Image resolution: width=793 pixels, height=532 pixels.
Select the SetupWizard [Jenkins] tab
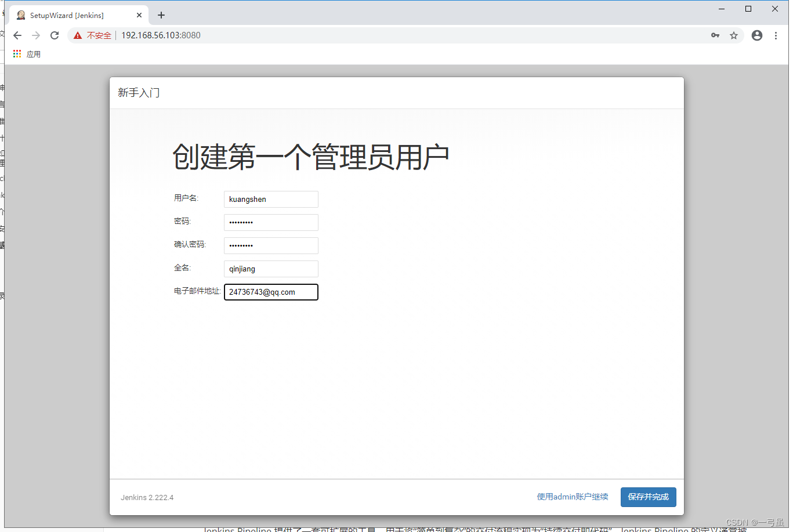click(x=79, y=15)
